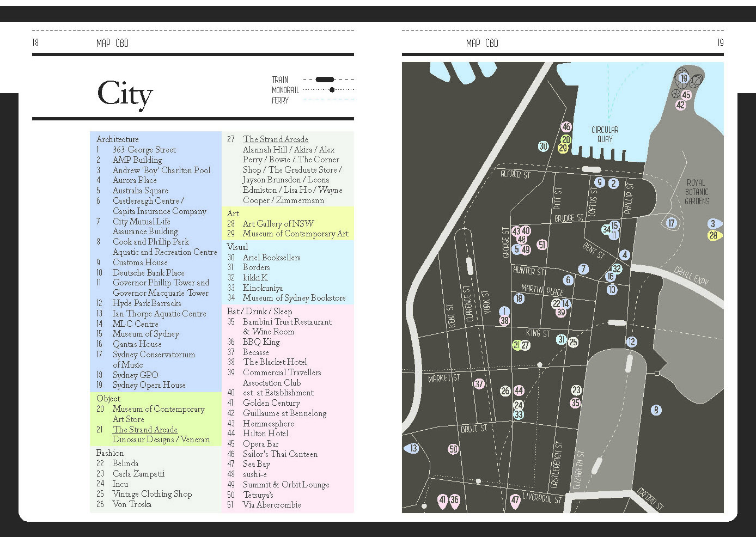Click map marker 26 on the map
This screenshot has height=543, width=756.
coord(505,391)
